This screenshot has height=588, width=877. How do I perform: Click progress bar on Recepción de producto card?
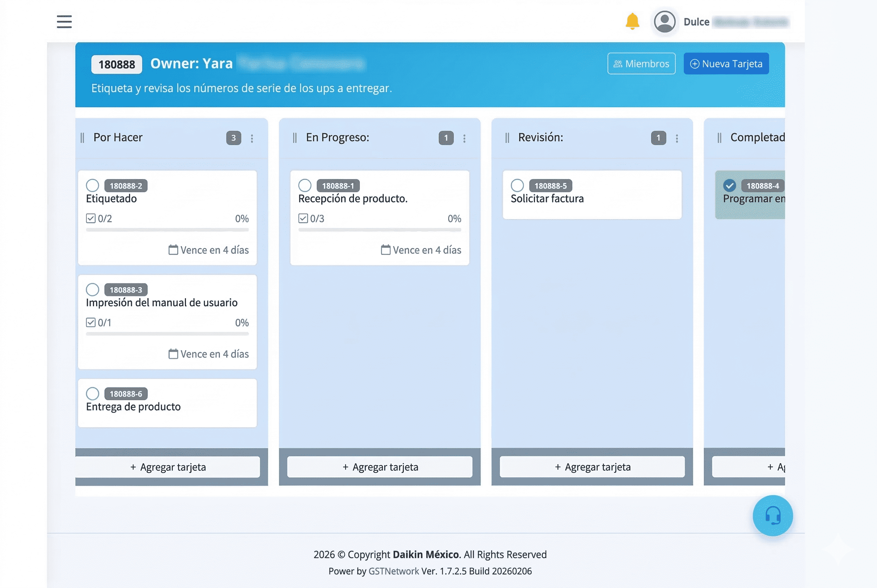point(380,230)
